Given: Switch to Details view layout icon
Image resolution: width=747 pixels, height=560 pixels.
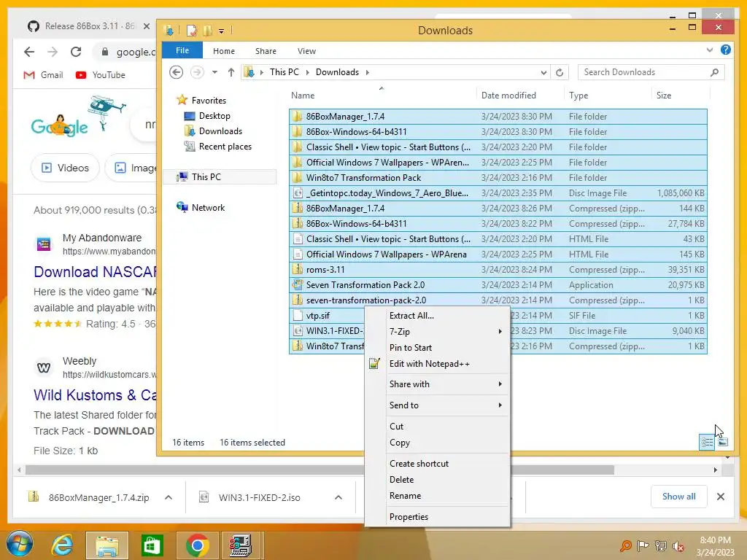Looking at the screenshot, I should [x=707, y=443].
